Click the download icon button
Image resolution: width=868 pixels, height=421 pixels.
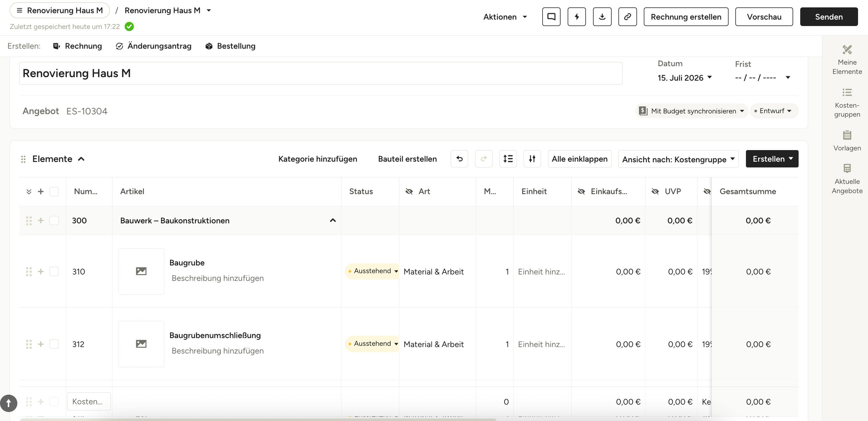(x=602, y=17)
